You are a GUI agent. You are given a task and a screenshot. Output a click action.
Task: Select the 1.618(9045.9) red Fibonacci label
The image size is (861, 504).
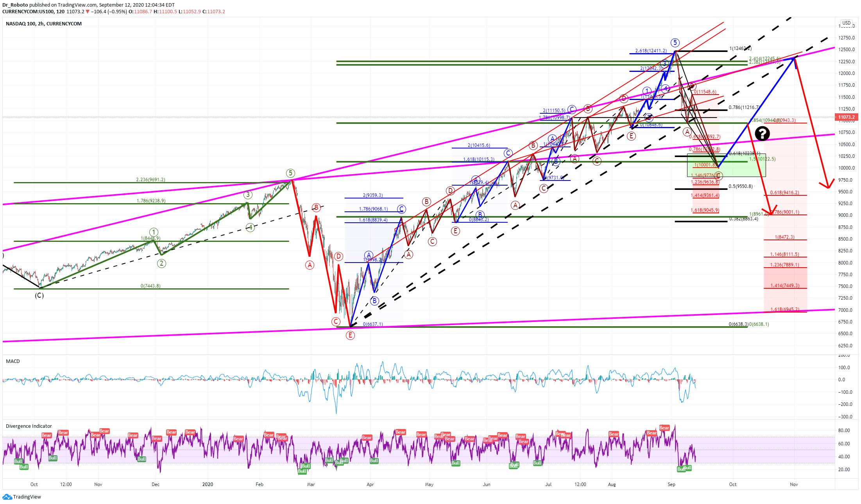click(x=705, y=210)
